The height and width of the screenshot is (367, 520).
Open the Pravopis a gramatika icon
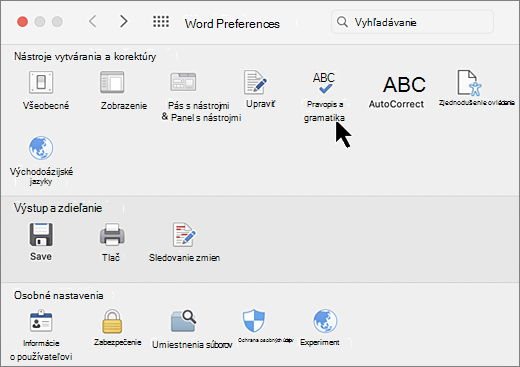(x=324, y=83)
